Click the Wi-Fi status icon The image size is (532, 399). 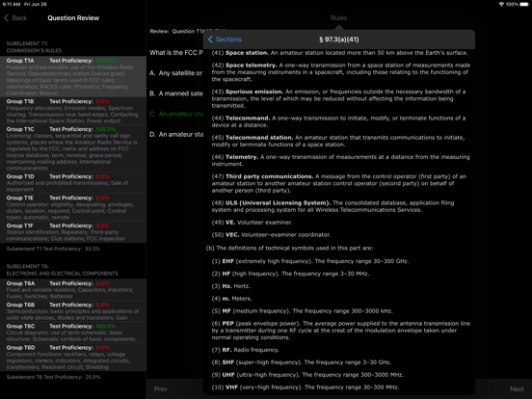(x=501, y=4)
